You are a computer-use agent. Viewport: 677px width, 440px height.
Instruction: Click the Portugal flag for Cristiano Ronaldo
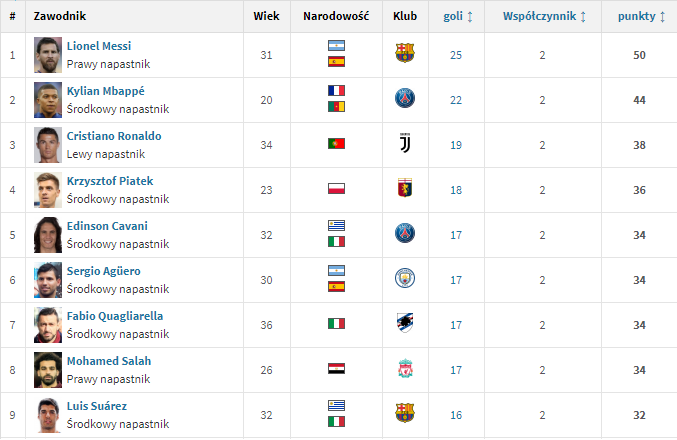click(336, 143)
